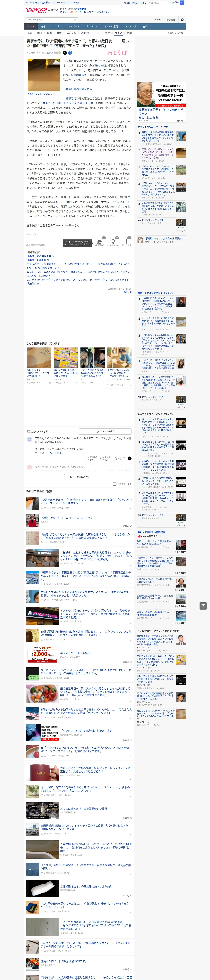
Task: Share first comment to X
Action: tap(130, 458)
